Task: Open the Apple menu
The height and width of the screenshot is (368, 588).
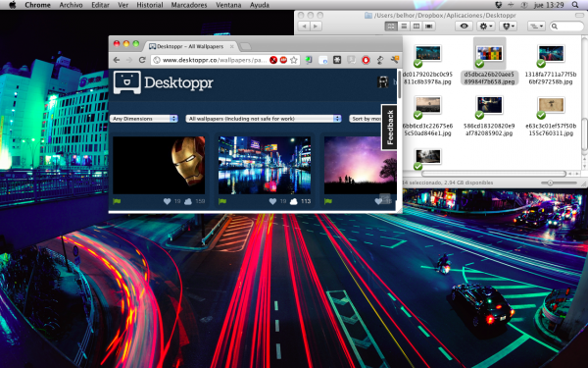Action: (x=12, y=5)
